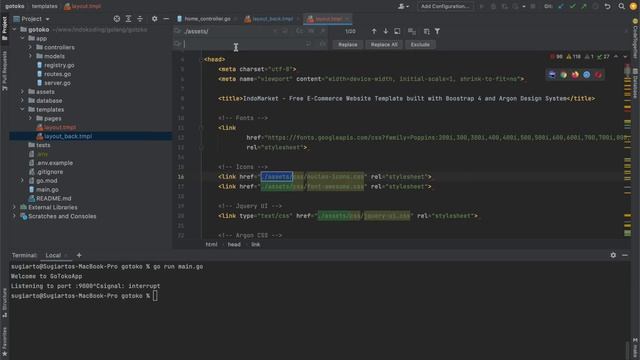Viewport: 640px width, 360px height.
Task: Click the html breadcrumb item
Action: tap(211, 244)
